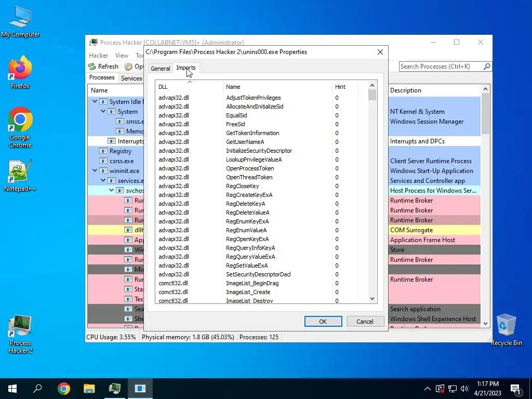Click the imports list scrollbar thumb
Screen dimensions: 532x399
tap(372, 95)
